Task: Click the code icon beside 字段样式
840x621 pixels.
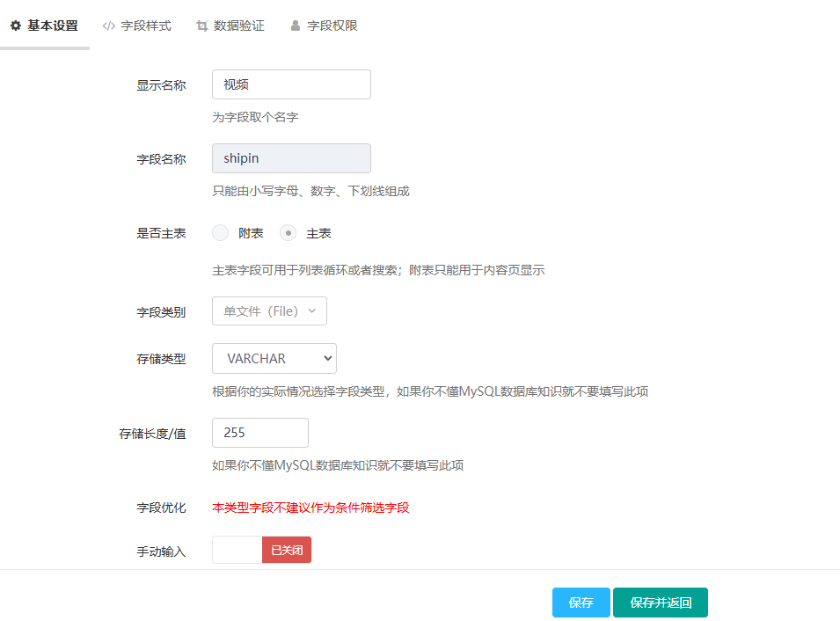Action: (109, 26)
